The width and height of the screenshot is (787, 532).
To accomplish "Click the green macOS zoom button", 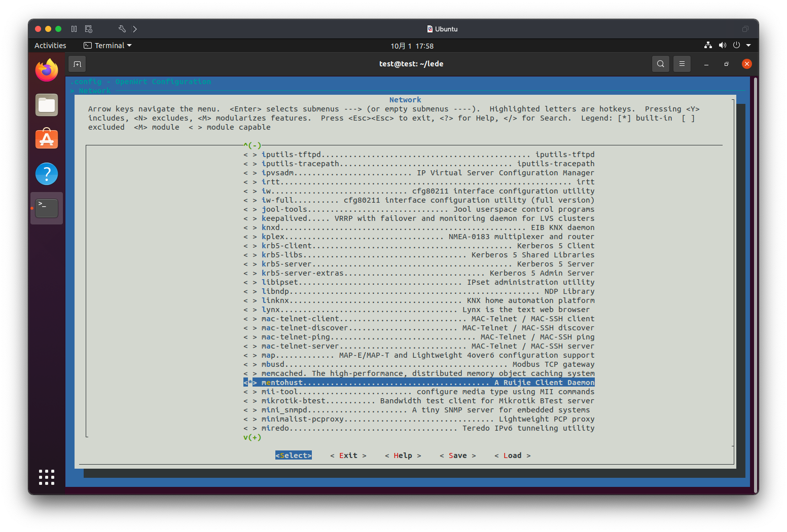I will click(x=58, y=29).
